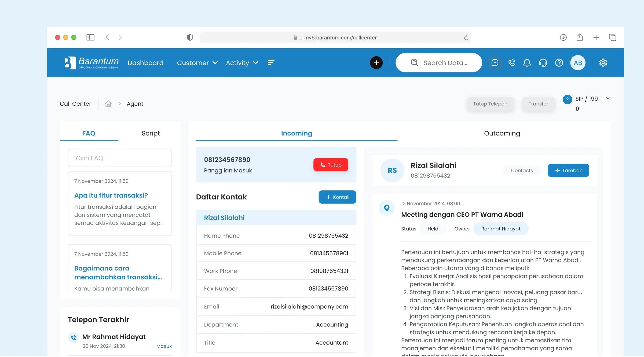
Task: Open the settings gear icon
Action: tap(603, 62)
